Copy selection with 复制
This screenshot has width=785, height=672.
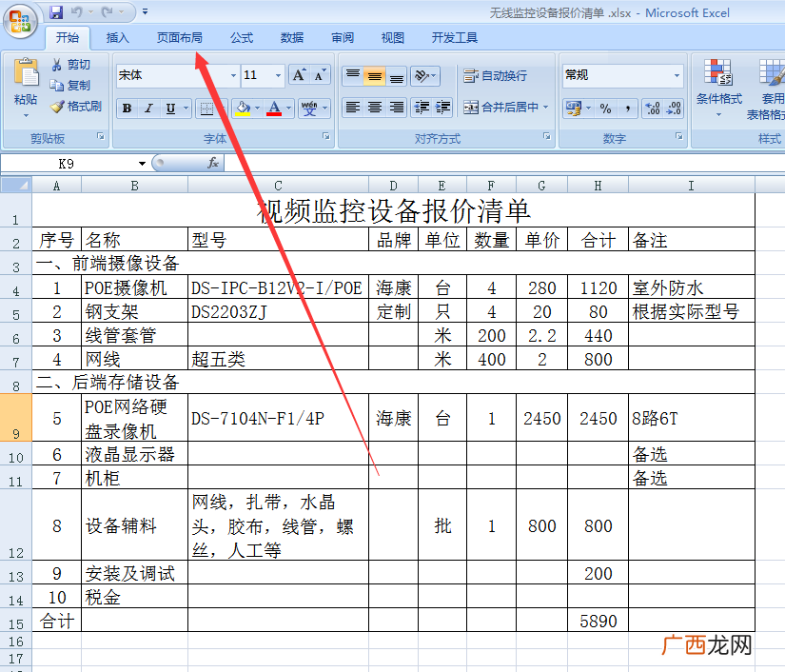pyautogui.click(x=70, y=86)
